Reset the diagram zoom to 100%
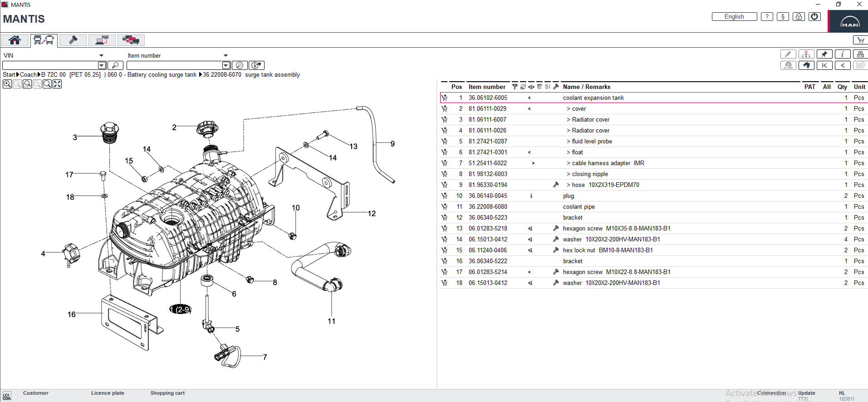 coord(37,84)
